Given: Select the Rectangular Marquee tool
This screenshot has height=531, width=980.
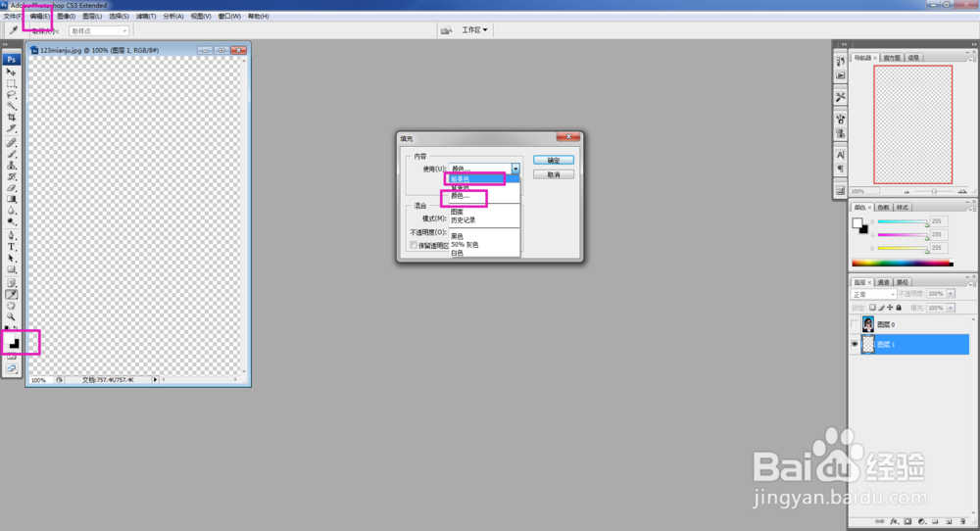Looking at the screenshot, I should click(x=11, y=83).
